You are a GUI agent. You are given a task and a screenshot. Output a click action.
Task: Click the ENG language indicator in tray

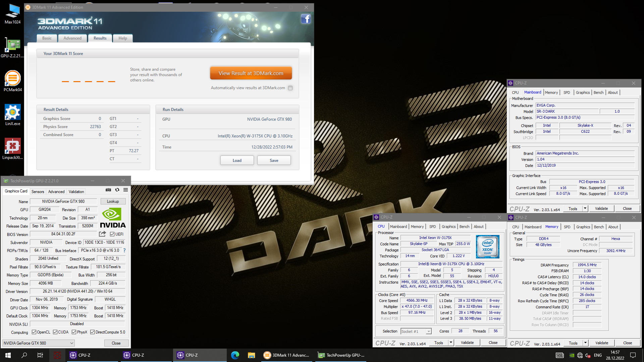(598, 355)
